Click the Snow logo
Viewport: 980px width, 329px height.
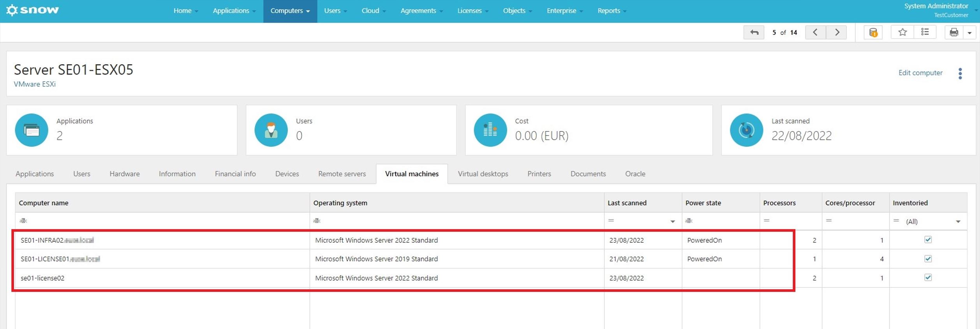tap(33, 10)
